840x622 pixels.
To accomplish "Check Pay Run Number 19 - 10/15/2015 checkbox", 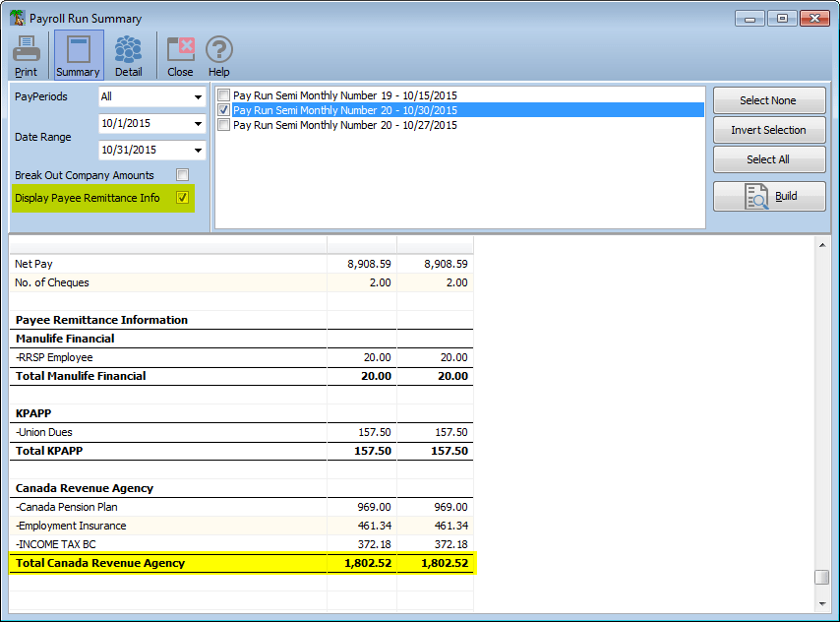I will (224, 95).
